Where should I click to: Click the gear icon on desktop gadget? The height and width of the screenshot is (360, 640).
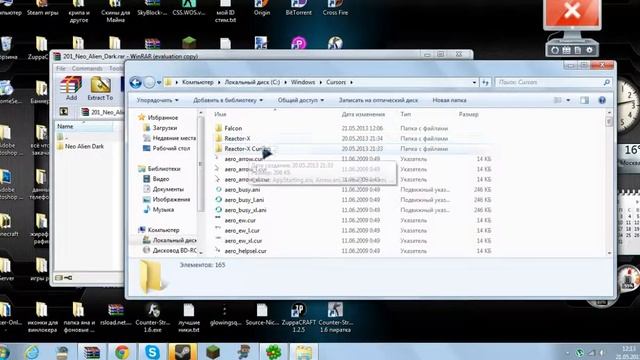point(589,50)
